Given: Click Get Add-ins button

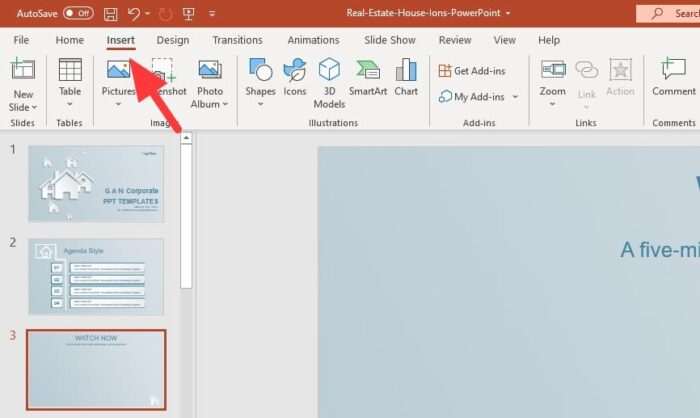Looking at the screenshot, I should tap(472, 71).
